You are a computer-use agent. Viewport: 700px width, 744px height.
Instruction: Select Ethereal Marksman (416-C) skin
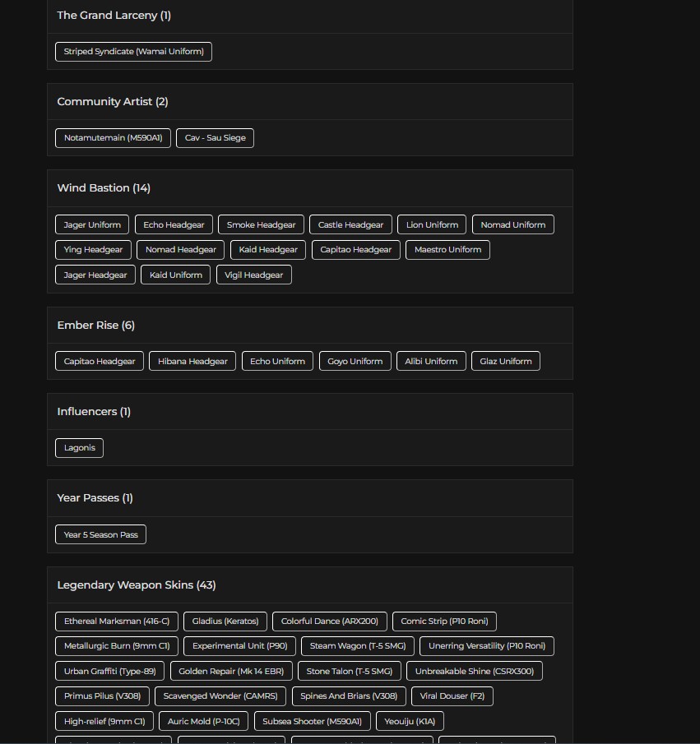click(117, 622)
